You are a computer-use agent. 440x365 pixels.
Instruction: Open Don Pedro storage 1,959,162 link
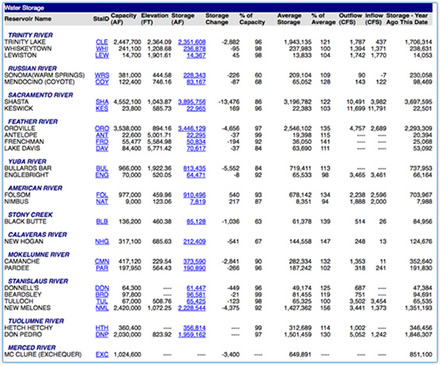pyautogui.click(x=192, y=334)
